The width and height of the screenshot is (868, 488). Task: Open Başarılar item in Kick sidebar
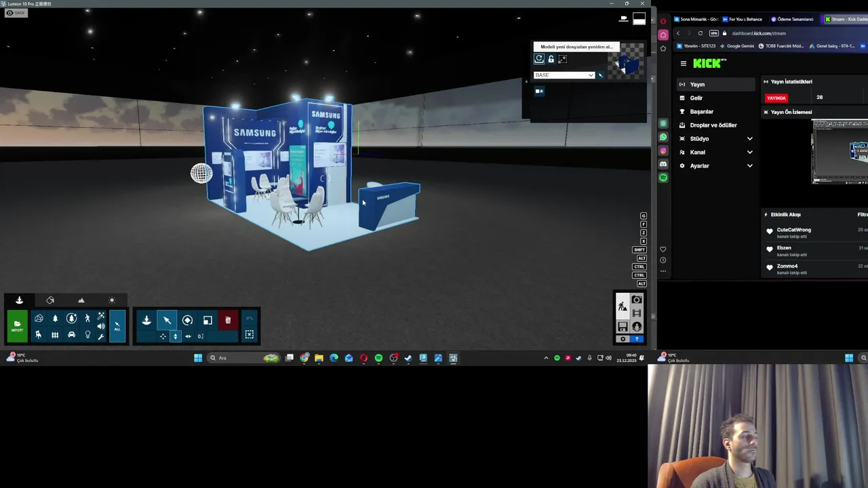click(717, 112)
